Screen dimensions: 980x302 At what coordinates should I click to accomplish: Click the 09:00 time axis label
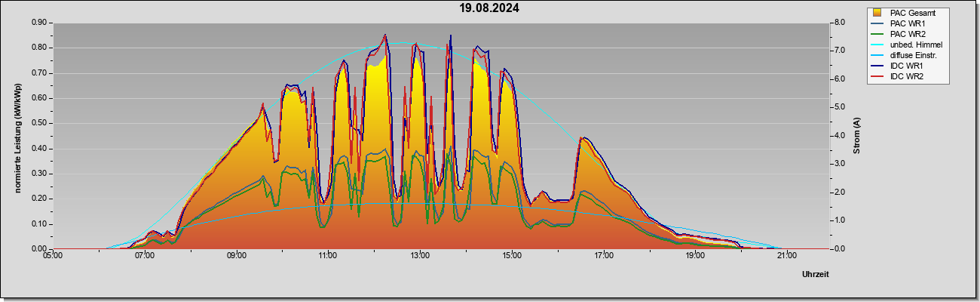tap(236, 256)
